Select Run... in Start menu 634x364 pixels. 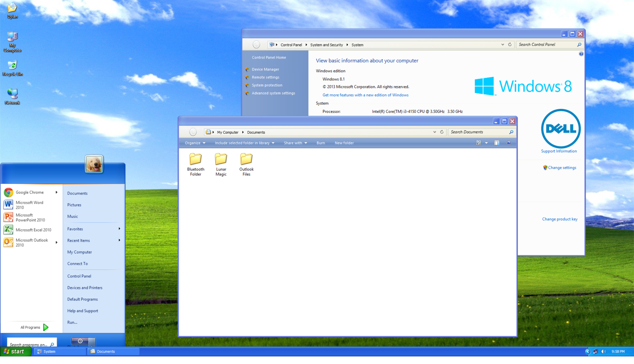(72, 322)
